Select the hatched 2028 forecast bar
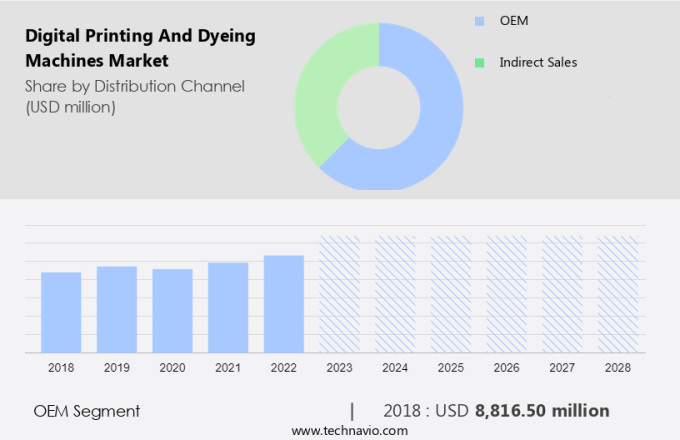680x440 pixels. [x=617, y=294]
